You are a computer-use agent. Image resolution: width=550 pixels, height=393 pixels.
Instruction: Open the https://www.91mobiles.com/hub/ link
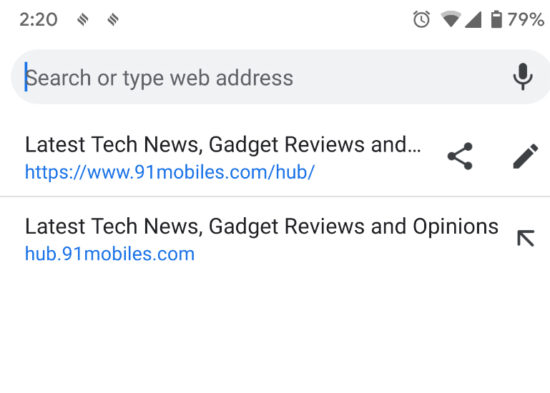[170, 172]
